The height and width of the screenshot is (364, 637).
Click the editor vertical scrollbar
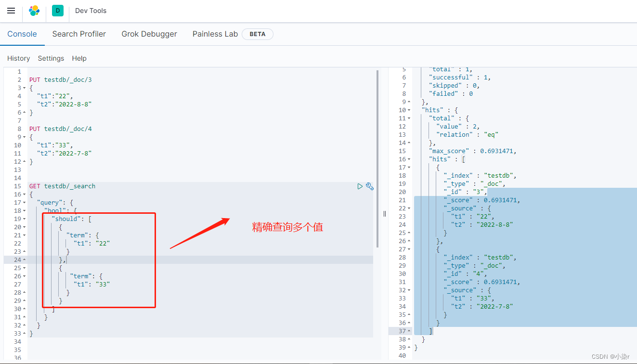coord(377,159)
